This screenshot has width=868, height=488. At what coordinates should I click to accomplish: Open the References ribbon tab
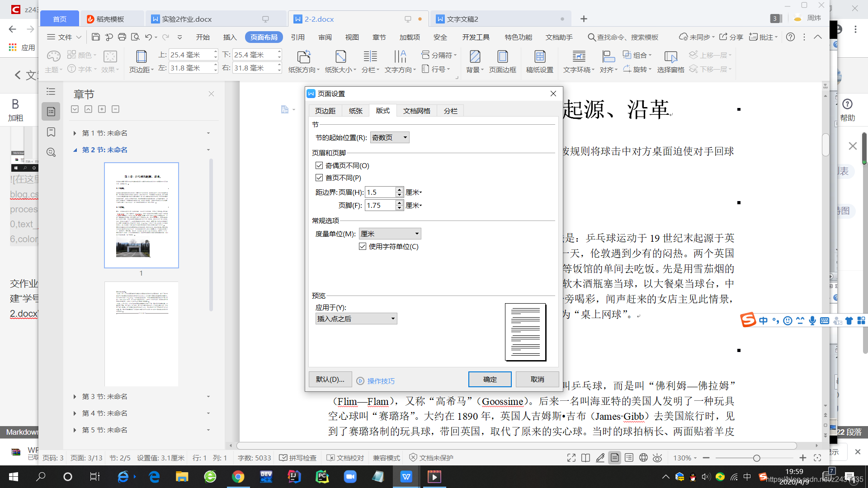297,37
